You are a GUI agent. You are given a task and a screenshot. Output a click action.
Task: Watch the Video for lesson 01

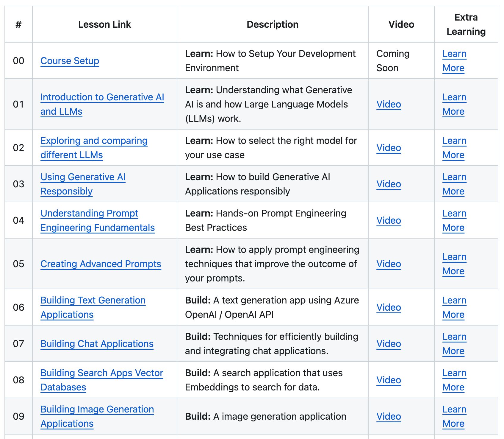(x=389, y=105)
